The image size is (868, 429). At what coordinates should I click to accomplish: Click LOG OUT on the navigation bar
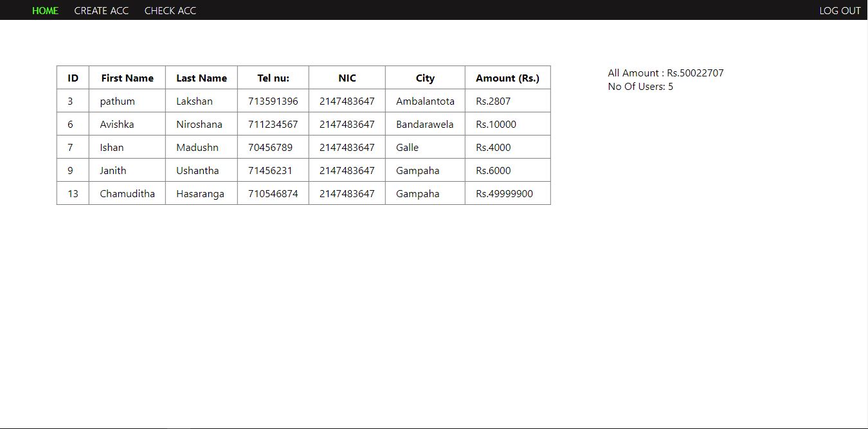pos(840,10)
